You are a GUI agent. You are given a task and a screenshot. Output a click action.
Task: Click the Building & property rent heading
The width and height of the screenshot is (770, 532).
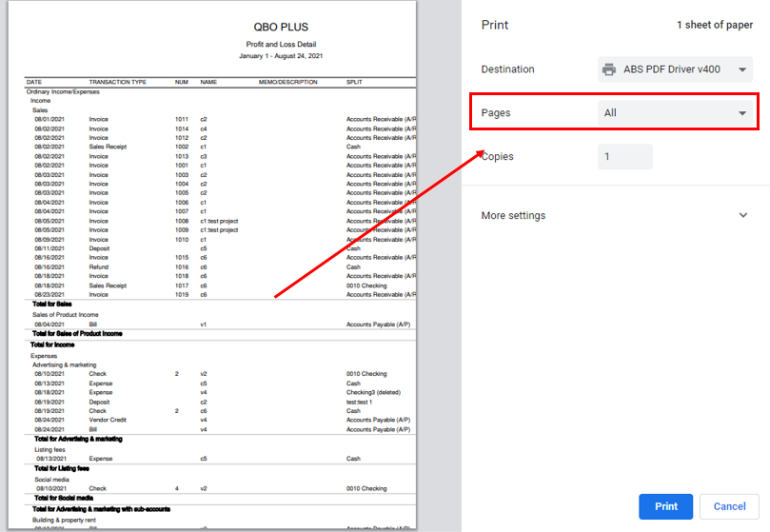pyautogui.click(x=65, y=521)
